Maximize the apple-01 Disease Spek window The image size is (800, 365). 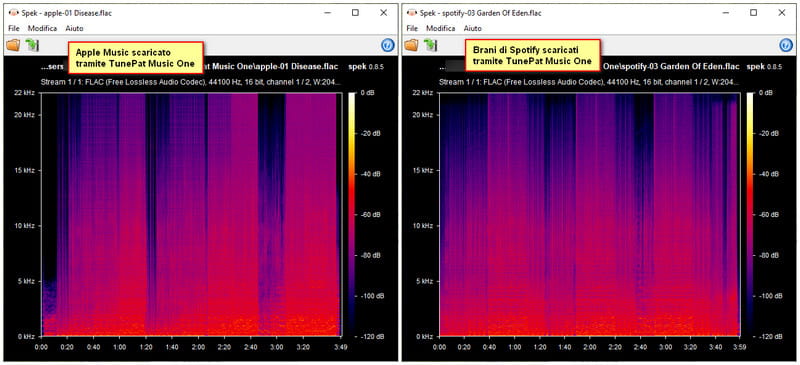click(356, 13)
